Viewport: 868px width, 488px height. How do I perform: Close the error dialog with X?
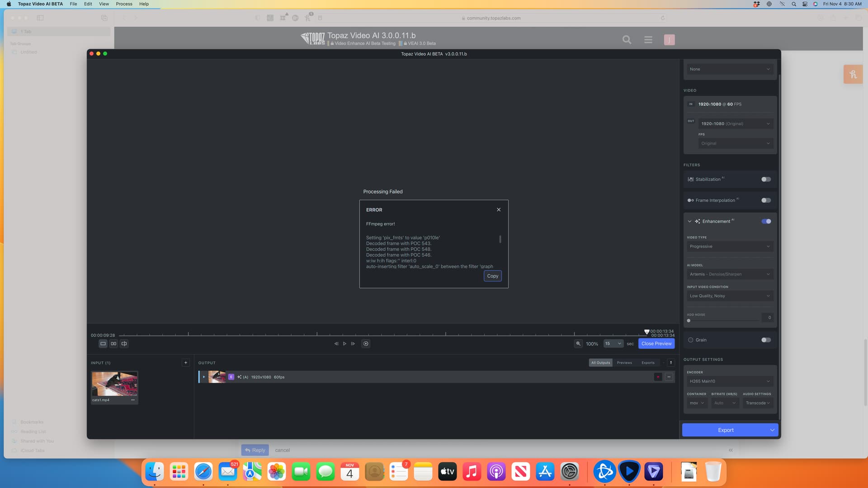(x=499, y=210)
